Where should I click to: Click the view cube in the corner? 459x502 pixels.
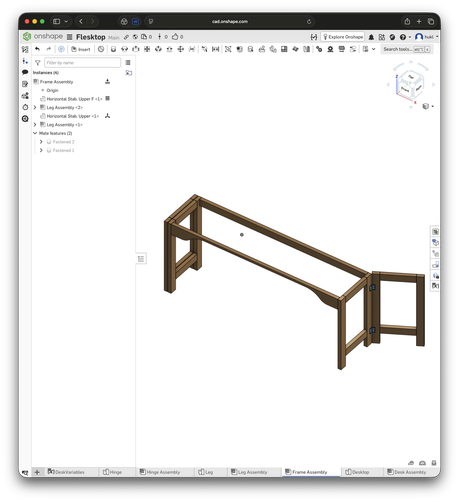pyautogui.click(x=411, y=85)
